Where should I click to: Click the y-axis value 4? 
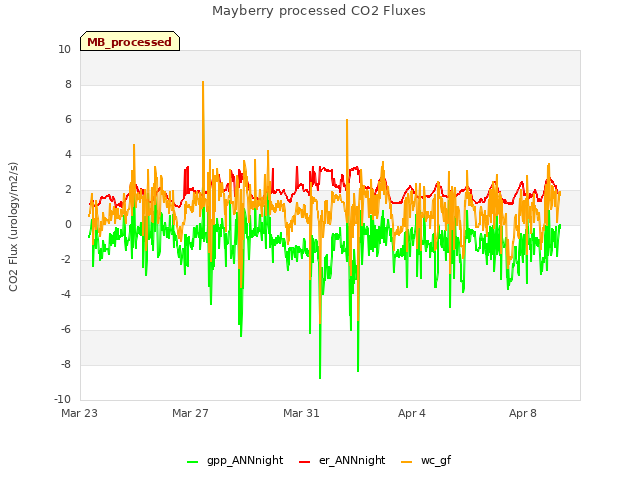point(68,154)
